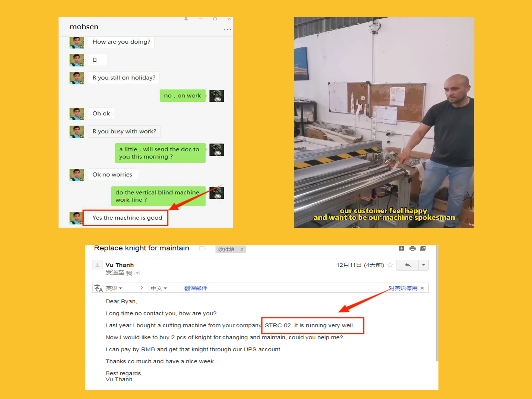Click the translate icon in the language bar
The height and width of the screenshot is (399, 532).
coord(98,288)
